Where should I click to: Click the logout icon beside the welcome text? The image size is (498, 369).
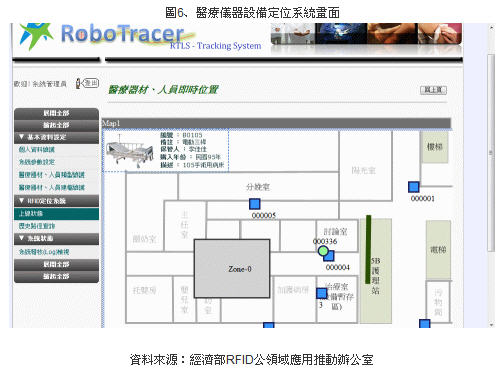tap(87, 83)
